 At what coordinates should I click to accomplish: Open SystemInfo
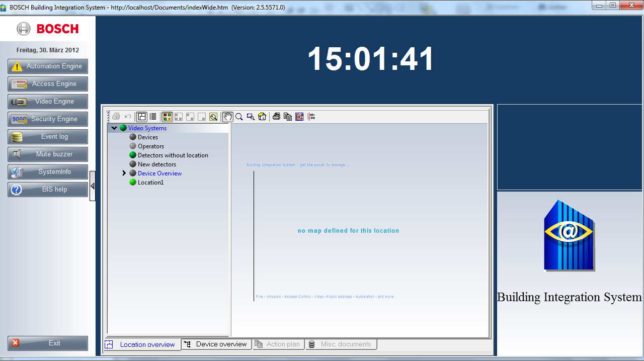[48, 172]
